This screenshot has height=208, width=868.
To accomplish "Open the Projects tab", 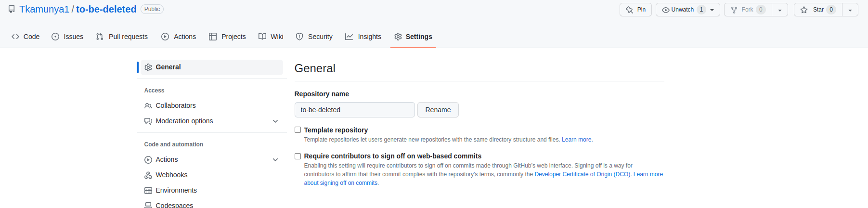I will (x=227, y=37).
